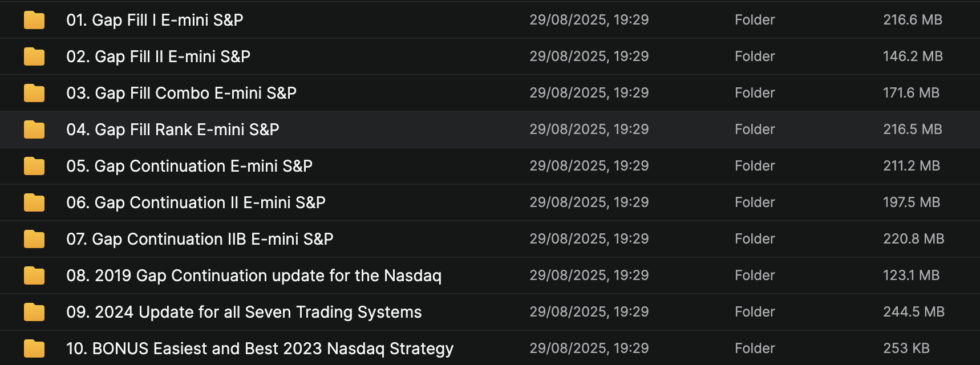
Task: Select the 04. Gap Fill Rank folder name
Action: [x=173, y=129]
